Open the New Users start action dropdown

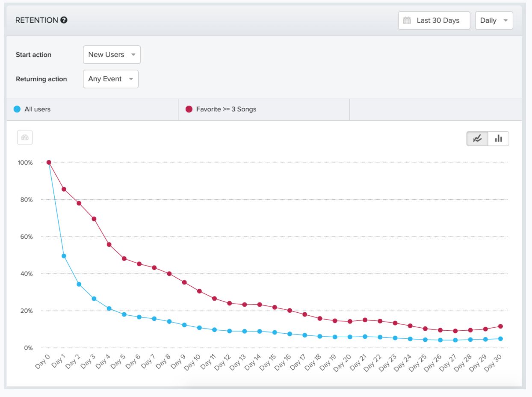tap(112, 55)
